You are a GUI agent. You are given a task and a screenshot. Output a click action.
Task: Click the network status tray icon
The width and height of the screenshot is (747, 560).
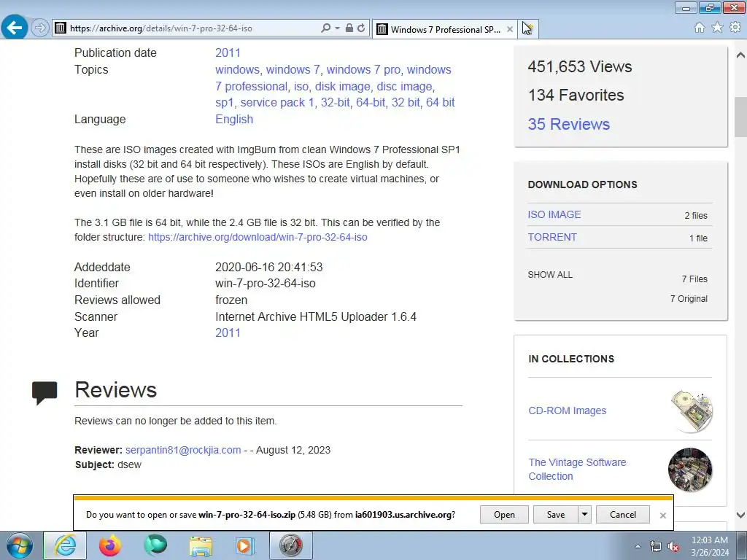pyautogui.click(x=656, y=547)
